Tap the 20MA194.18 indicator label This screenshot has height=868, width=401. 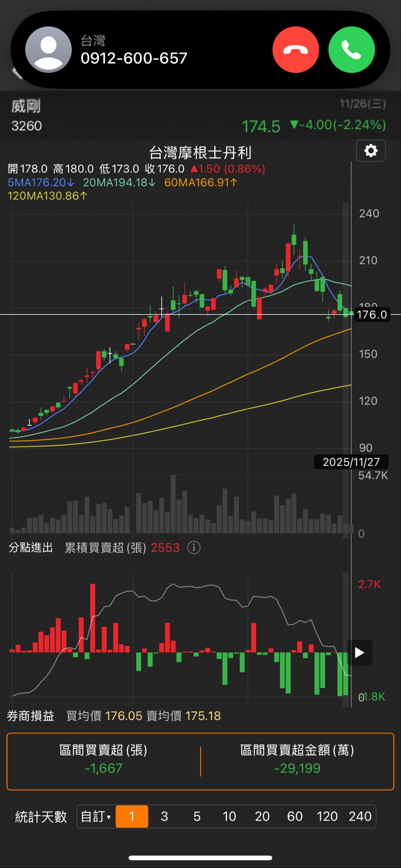tap(119, 182)
